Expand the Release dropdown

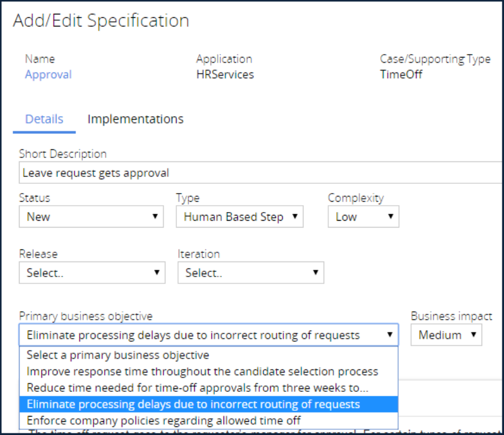[x=92, y=274]
